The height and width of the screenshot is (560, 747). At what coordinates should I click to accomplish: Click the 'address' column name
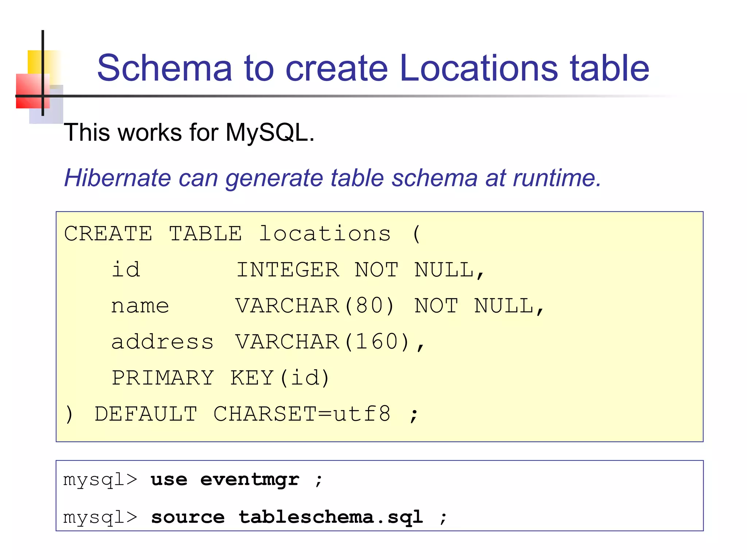(162, 342)
